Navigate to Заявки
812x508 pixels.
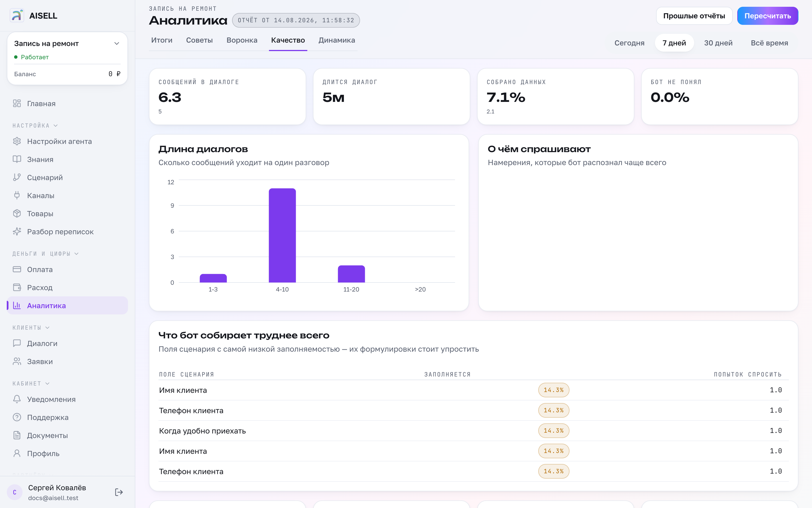point(67,362)
